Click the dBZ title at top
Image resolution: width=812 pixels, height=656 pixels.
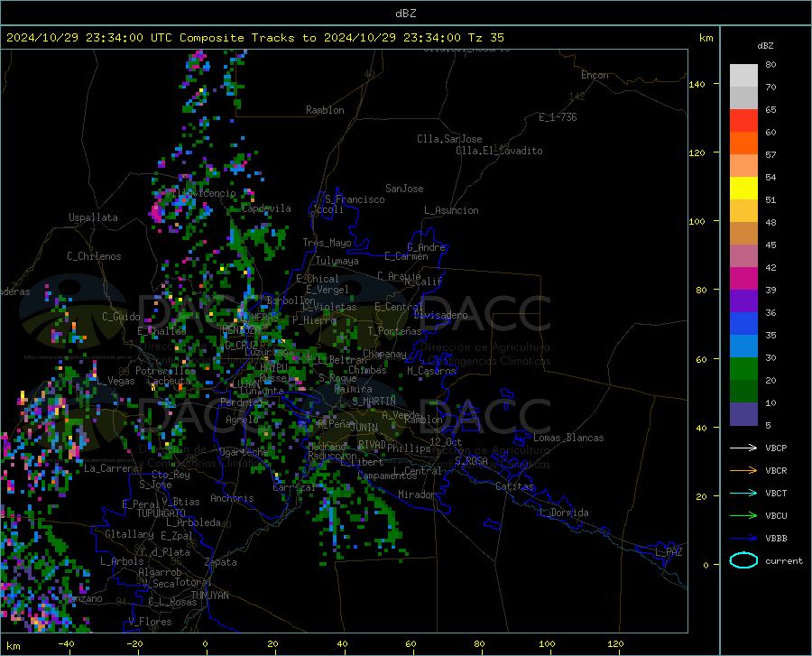[405, 14]
